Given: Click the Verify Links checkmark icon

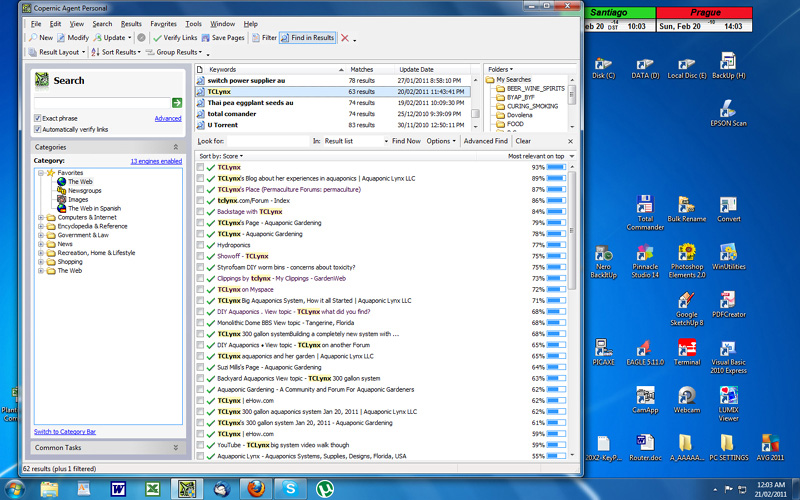Looking at the screenshot, I should pyautogui.click(x=157, y=38).
